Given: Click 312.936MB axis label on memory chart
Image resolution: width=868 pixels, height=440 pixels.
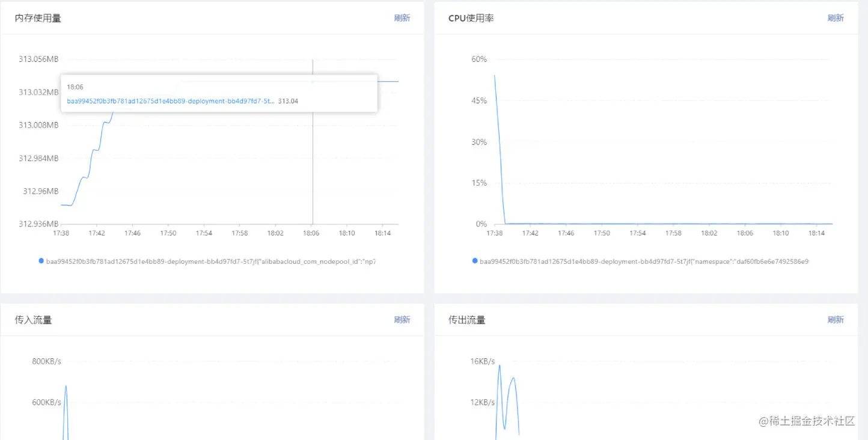Looking at the screenshot, I should pos(38,224).
